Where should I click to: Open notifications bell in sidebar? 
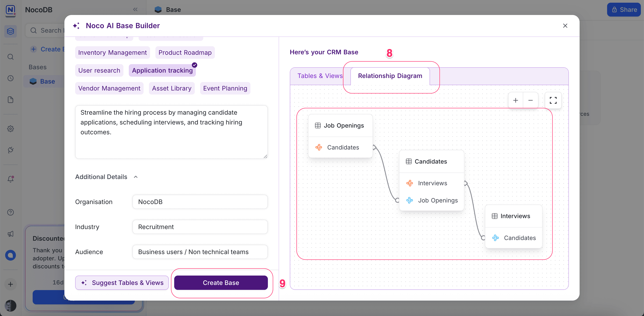[11, 179]
